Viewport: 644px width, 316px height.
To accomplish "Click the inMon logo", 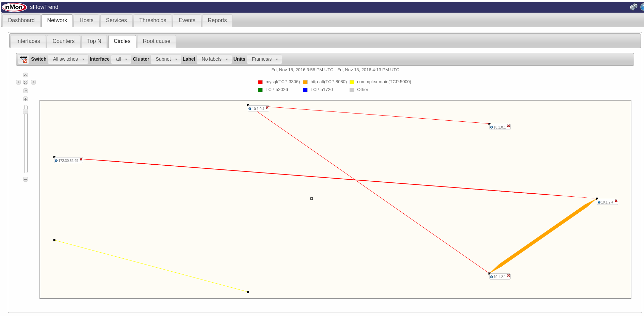I will (x=14, y=7).
